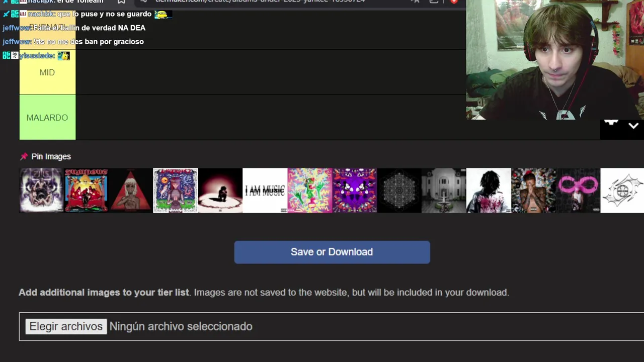This screenshot has height=362, width=644.
Task: Choose the pink and green frog album cover
Action: point(310,191)
